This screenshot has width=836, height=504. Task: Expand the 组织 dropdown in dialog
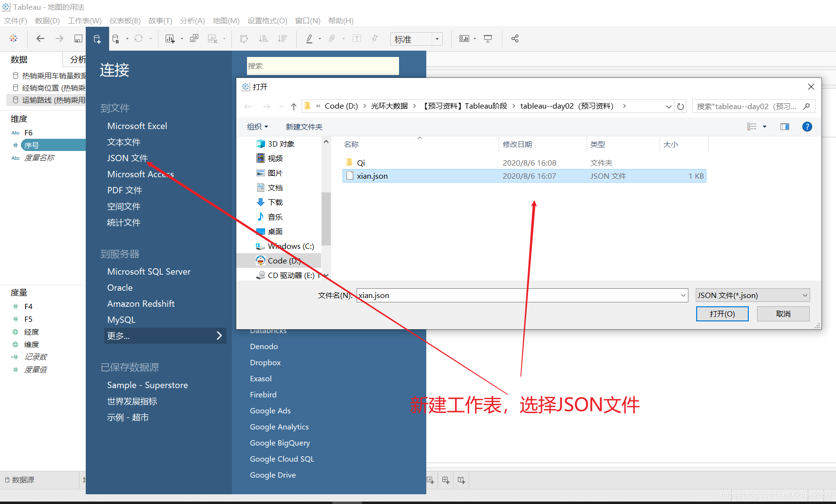click(257, 127)
